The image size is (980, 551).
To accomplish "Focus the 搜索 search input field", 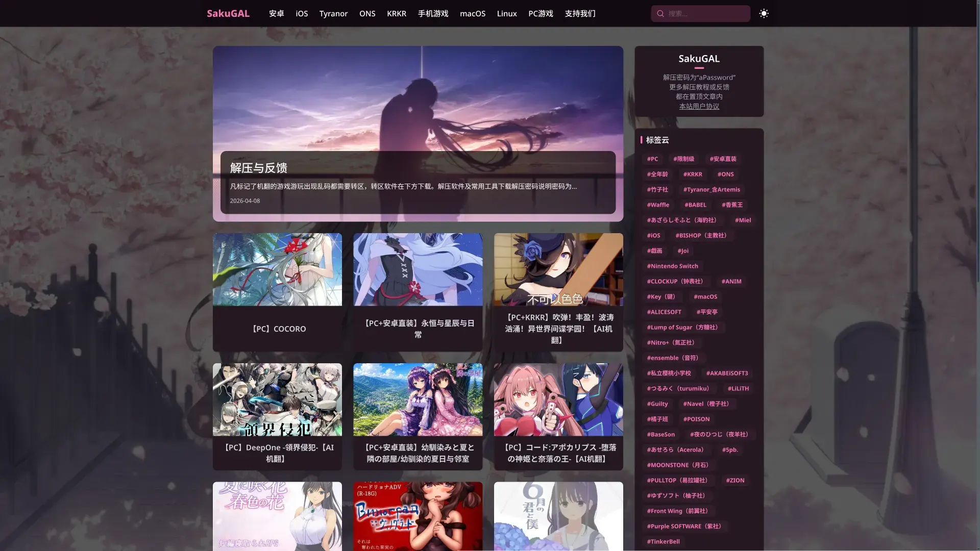I will click(x=700, y=14).
